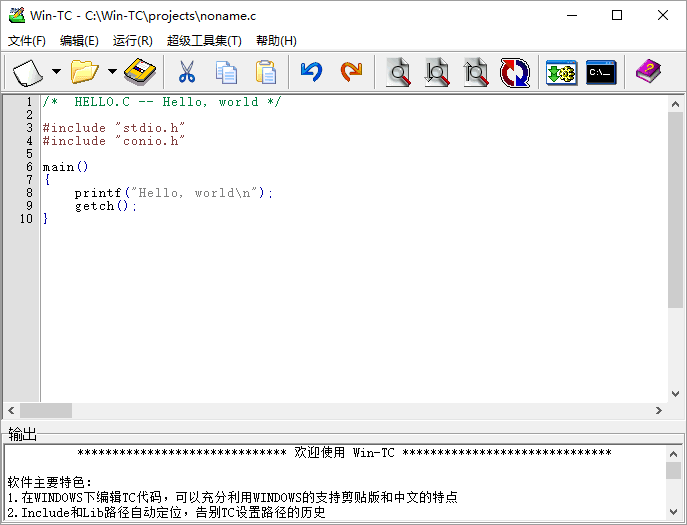This screenshot has height=525, width=687.
Task: Click output panel scrollbar down arrow
Action: click(673, 511)
